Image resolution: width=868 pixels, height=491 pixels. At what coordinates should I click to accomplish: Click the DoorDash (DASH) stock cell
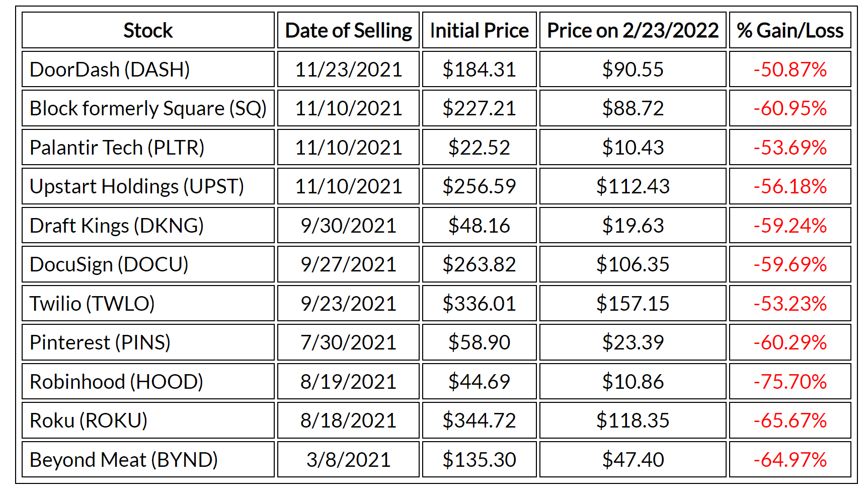[x=110, y=69]
